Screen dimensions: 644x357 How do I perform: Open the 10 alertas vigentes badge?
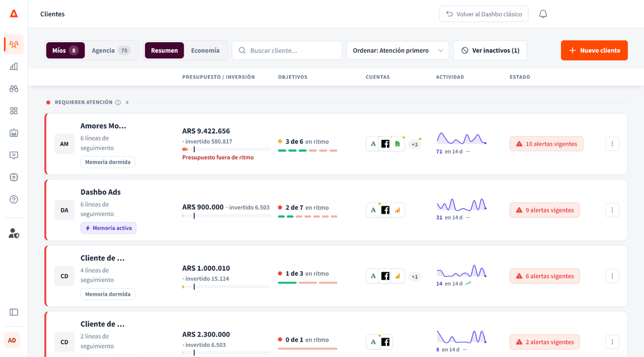tap(546, 144)
